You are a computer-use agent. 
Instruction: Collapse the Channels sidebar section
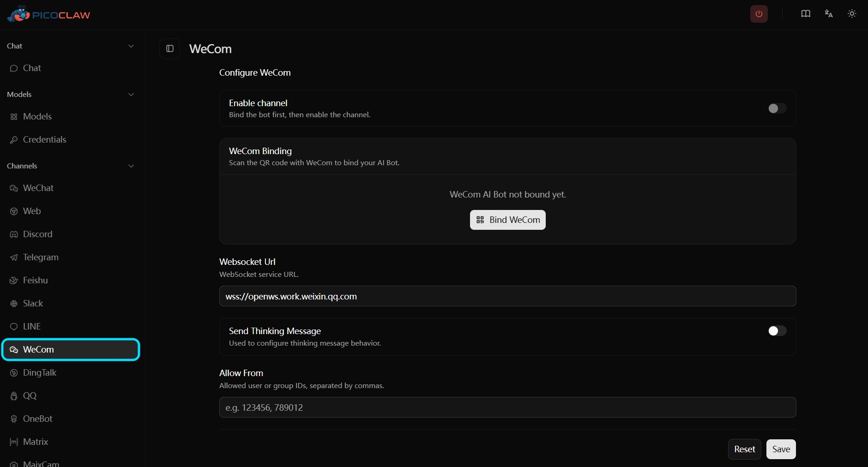click(x=131, y=166)
